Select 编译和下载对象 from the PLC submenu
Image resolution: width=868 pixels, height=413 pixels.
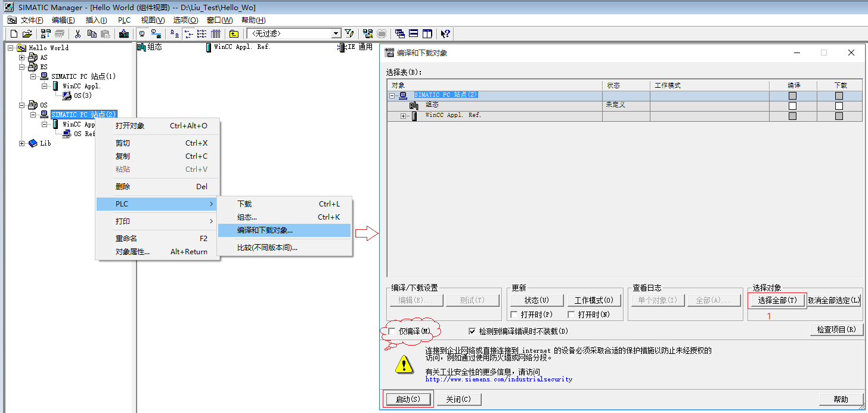point(265,230)
